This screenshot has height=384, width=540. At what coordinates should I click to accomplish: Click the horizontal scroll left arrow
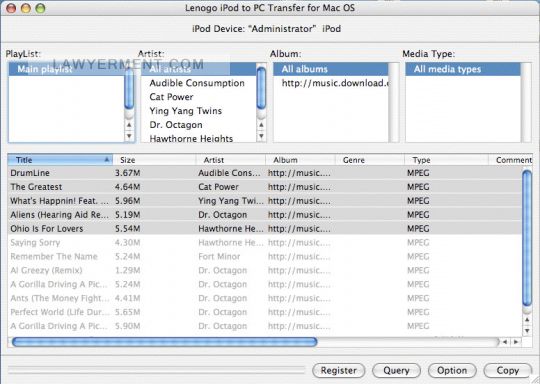click(x=505, y=342)
